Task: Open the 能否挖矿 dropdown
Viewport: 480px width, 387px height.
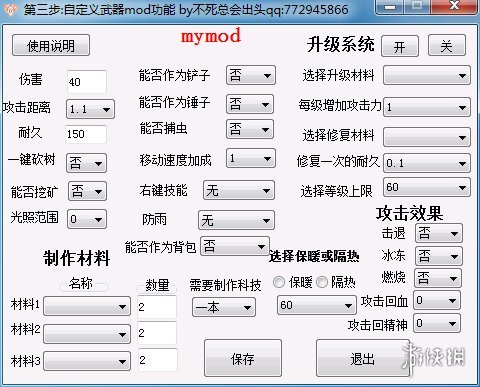Action: tap(87, 191)
